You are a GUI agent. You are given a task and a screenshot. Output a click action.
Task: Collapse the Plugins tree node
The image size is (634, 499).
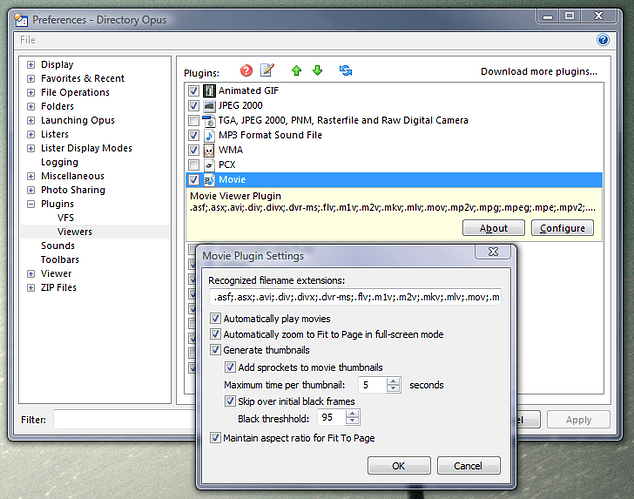click(x=31, y=204)
